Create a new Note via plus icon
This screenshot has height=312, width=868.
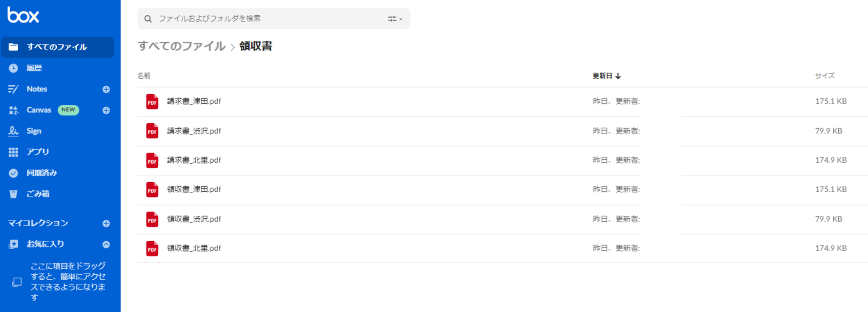106,89
